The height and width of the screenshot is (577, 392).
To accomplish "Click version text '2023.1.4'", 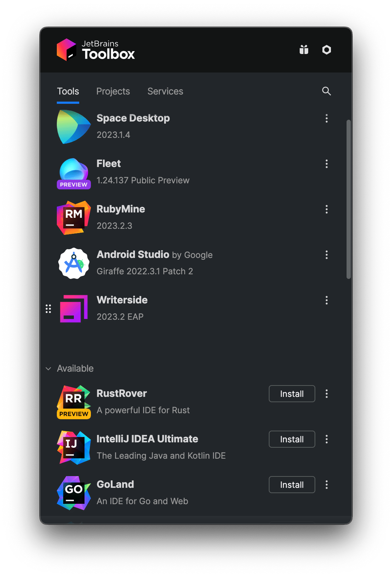I will pos(113,135).
